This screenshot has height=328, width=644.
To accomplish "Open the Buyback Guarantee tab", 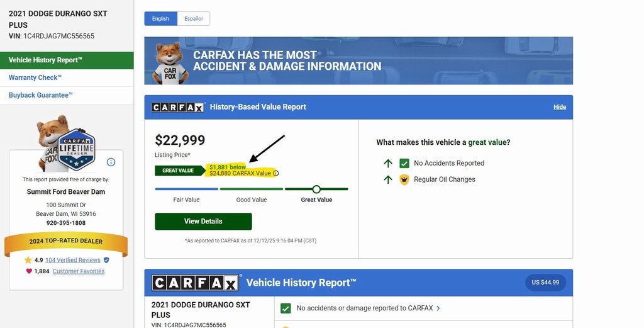I will [41, 95].
